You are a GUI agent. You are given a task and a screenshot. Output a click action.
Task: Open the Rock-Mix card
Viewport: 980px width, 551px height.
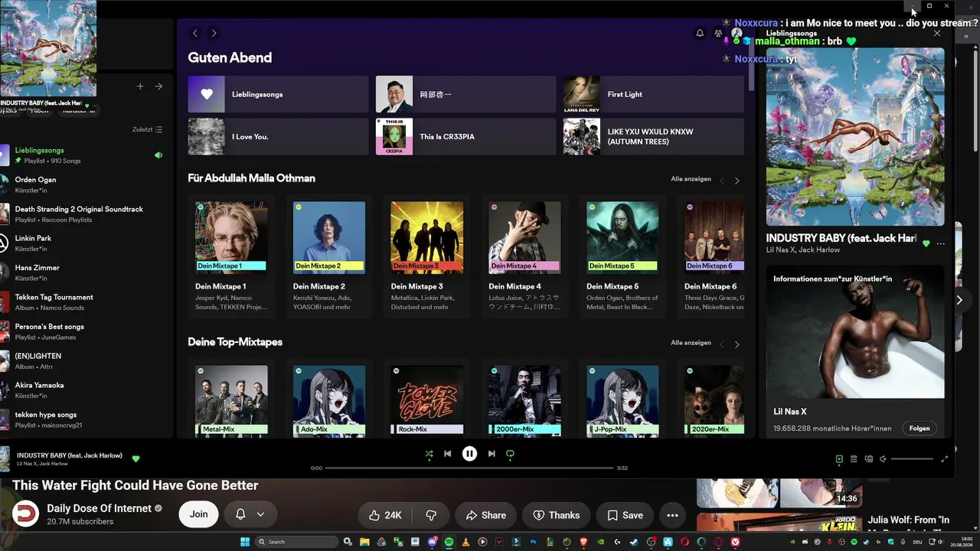[427, 398]
